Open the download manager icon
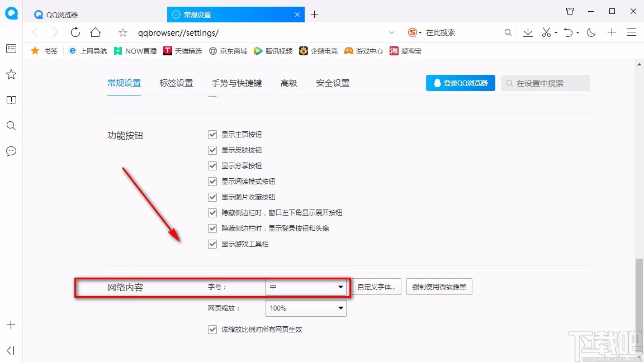This screenshot has height=362, width=644. pyautogui.click(x=528, y=32)
